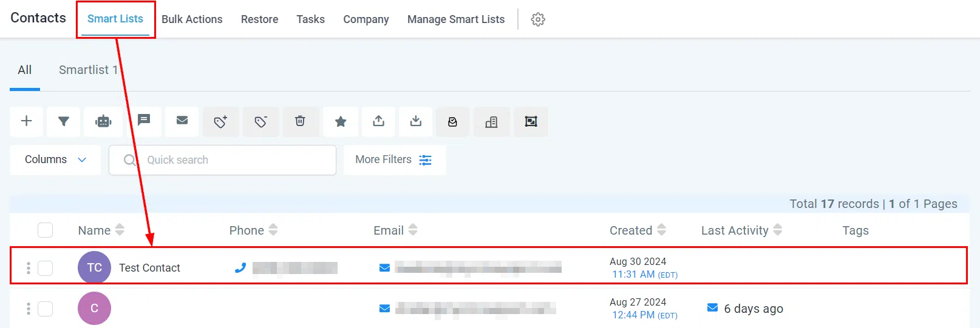Open the settings gear icon
The width and height of the screenshot is (980, 328).
(538, 19)
